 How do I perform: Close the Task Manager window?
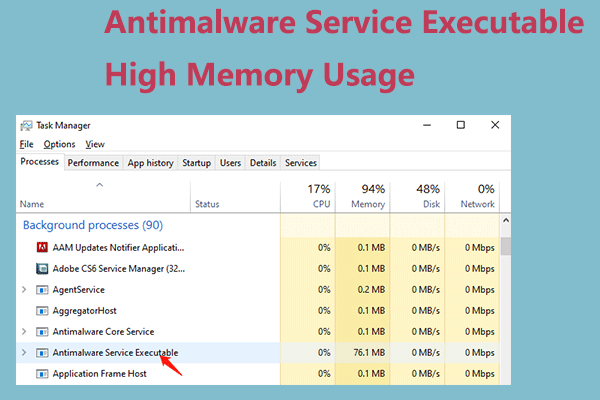coord(495,125)
